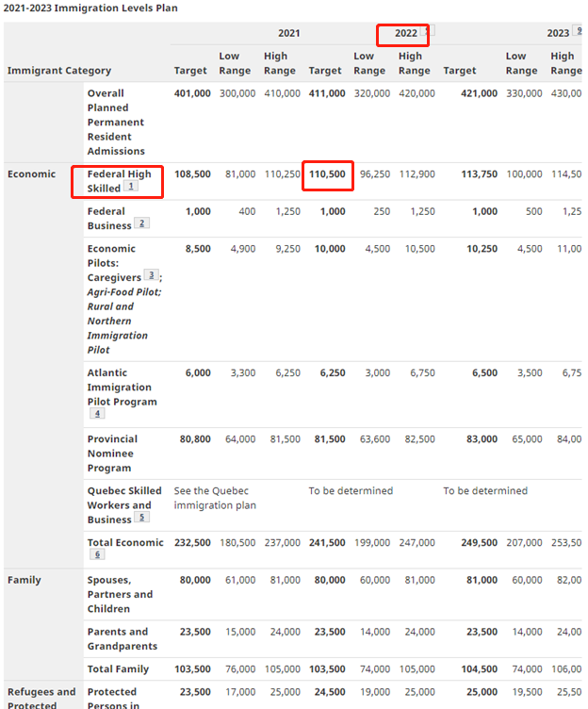
Task: Select Federal High Skilled 2022 high range 112,900
Action: (416, 174)
